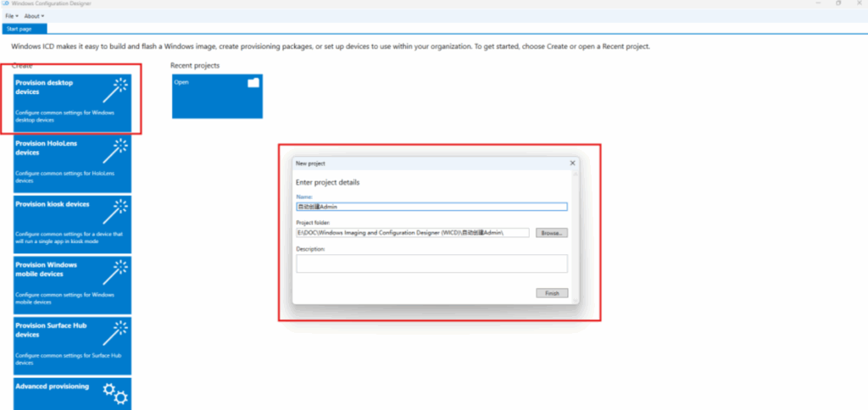Image resolution: width=868 pixels, height=410 pixels.
Task: Click the wand icon on Provision kiosk devices
Action: pos(115,212)
